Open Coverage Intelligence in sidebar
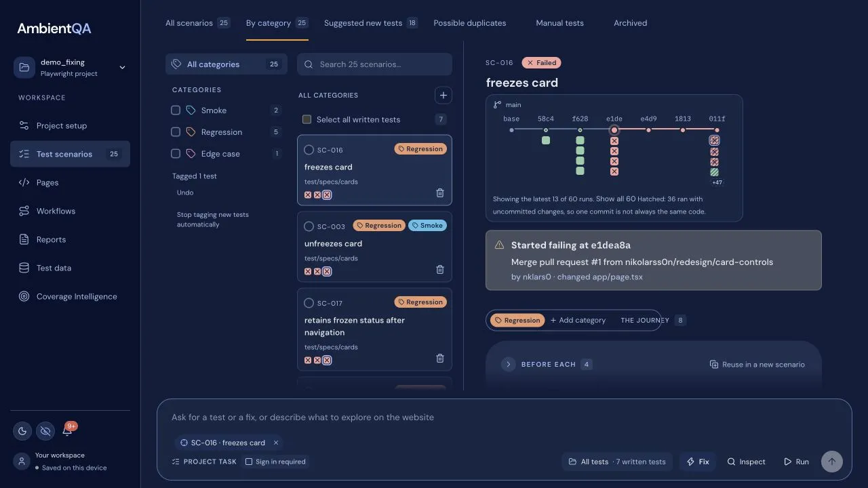This screenshot has width=868, height=488. point(70,296)
